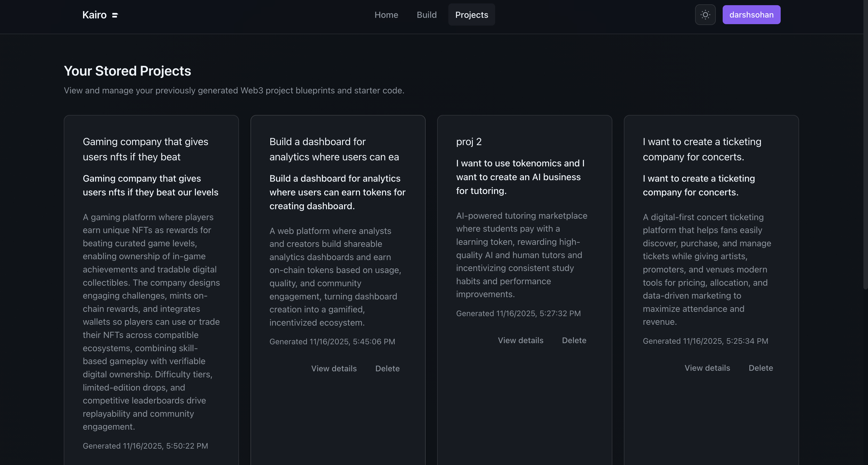Select the Projects navigation tab

point(471,15)
